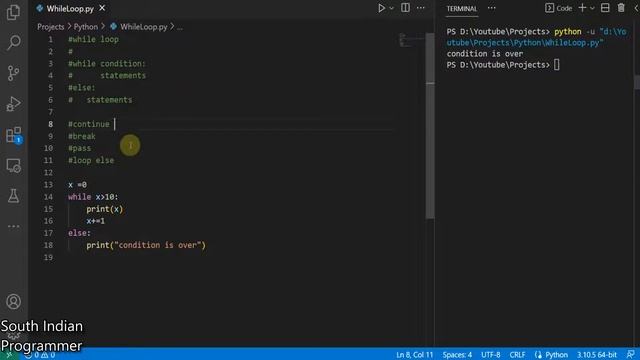Click the terminal vertical scrollbar
Viewport: 640px width, 360px height.
pyautogui.click(x=637, y=82)
